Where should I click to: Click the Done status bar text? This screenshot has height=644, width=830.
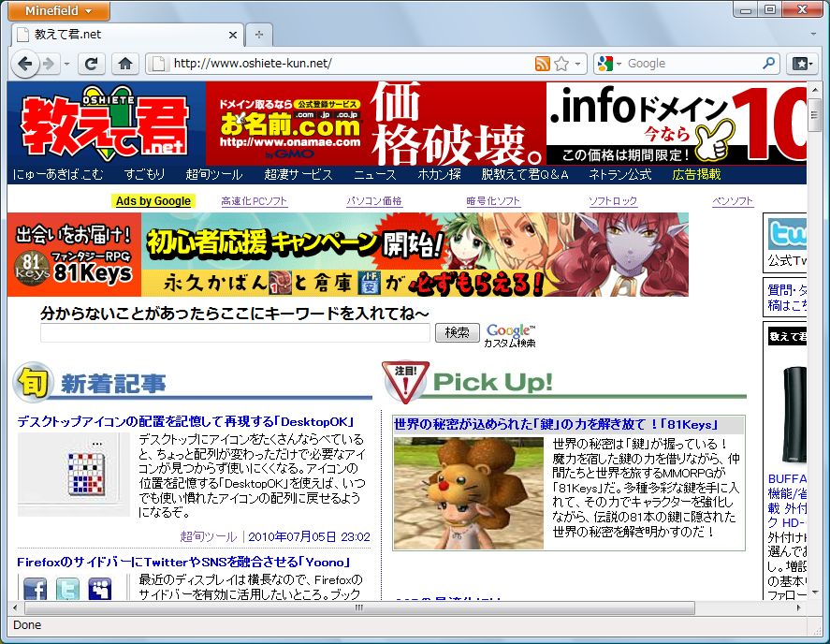27,625
